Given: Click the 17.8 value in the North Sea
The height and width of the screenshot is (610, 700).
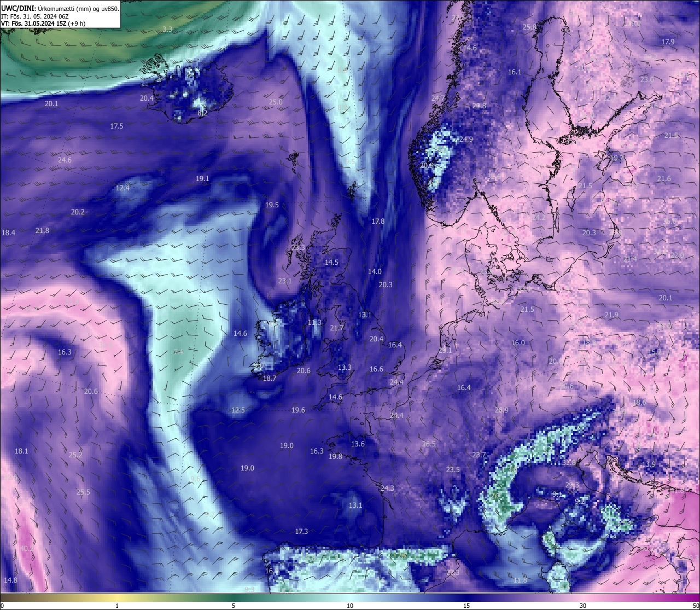Looking at the screenshot, I should pyautogui.click(x=378, y=221).
